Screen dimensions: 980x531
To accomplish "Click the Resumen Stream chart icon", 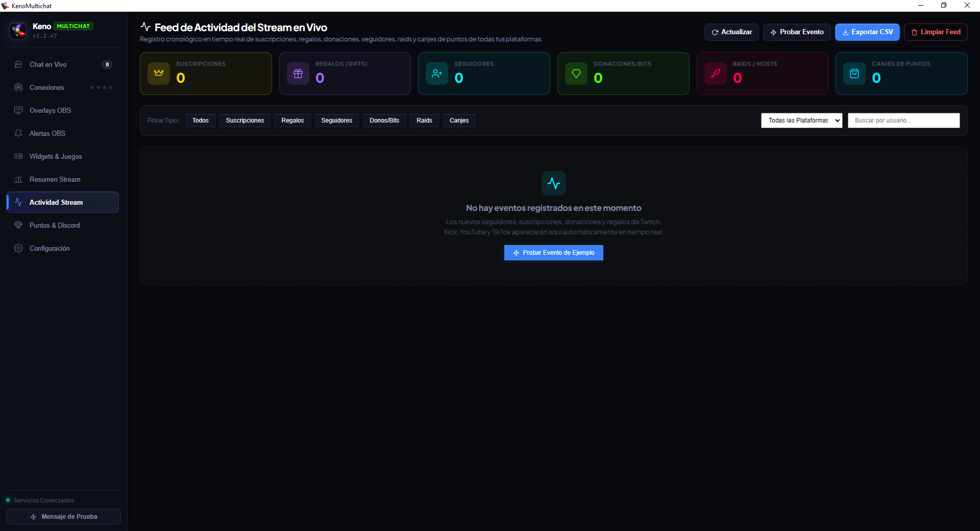I will click(x=18, y=179).
